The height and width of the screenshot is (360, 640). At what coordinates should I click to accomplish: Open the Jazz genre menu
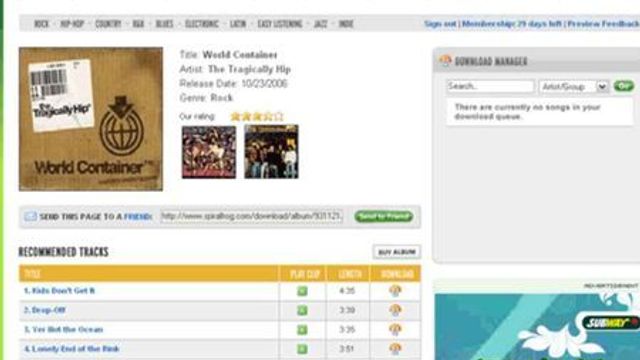pos(320,24)
